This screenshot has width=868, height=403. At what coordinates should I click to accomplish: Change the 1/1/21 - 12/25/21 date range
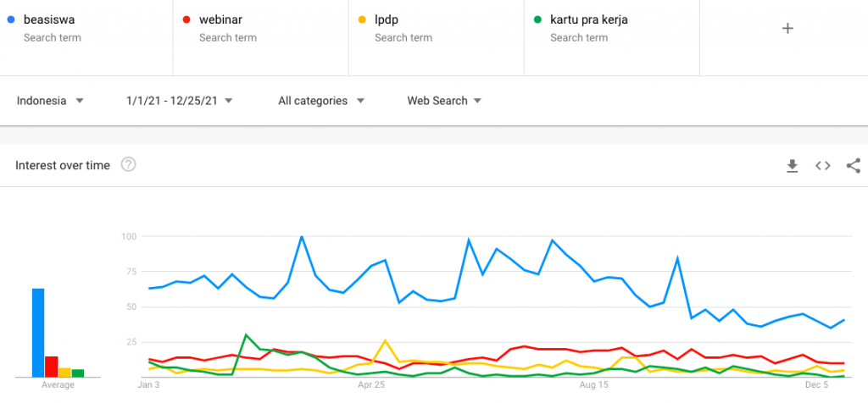click(x=179, y=101)
